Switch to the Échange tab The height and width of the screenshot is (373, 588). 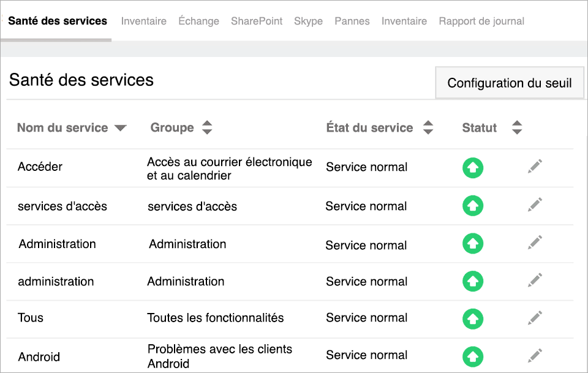click(x=198, y=21)
